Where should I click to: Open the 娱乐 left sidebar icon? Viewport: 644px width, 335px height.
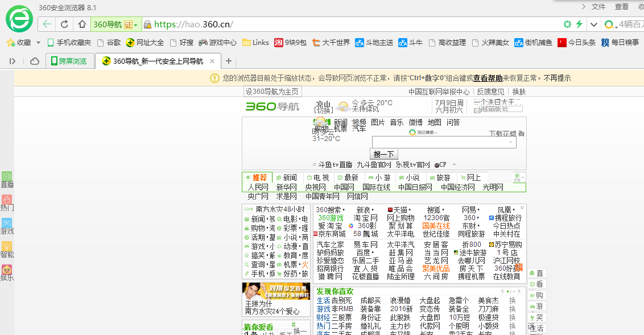(x=7, y=272)
